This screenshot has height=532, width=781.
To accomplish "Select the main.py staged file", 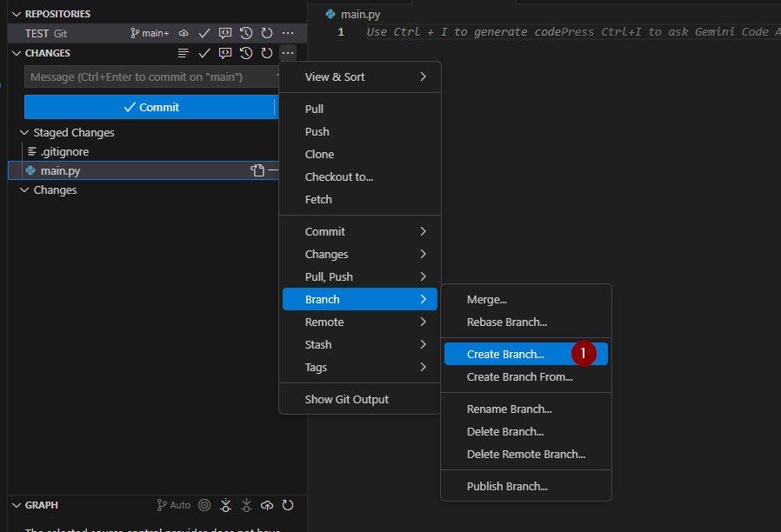I will pos(143,170).
